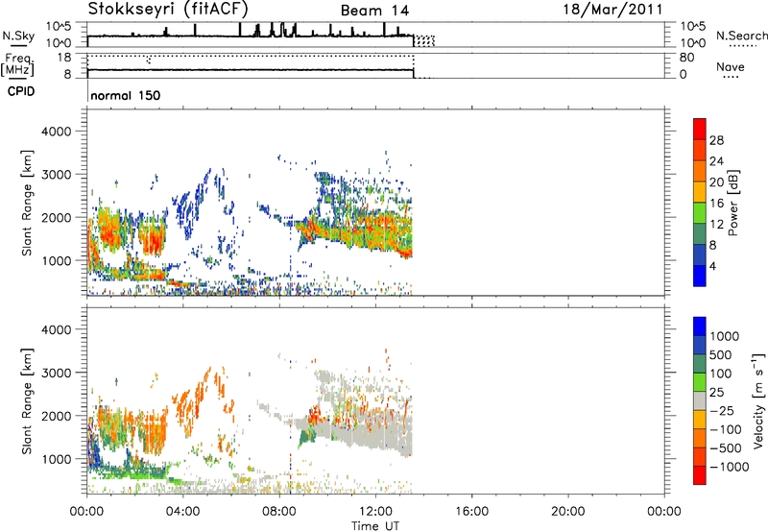This screenshot has height=532, width=768.
Task: Click the 04:00 time axis label
Action: (x=183, y=512)
